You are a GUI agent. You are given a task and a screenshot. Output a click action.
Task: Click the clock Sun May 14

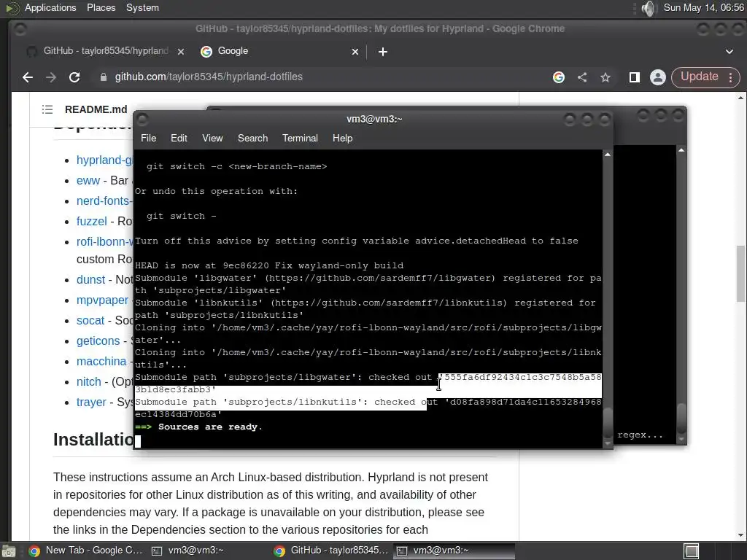[x=704, y=7]
